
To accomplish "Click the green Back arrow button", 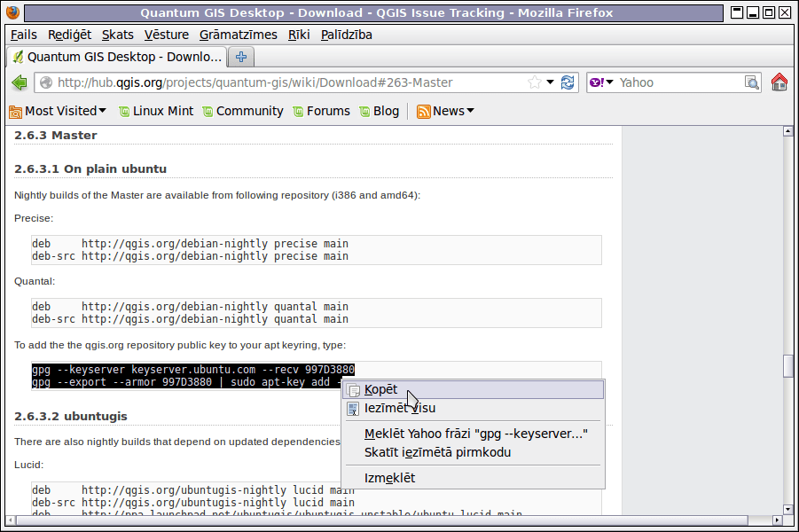I will [20, 82].
